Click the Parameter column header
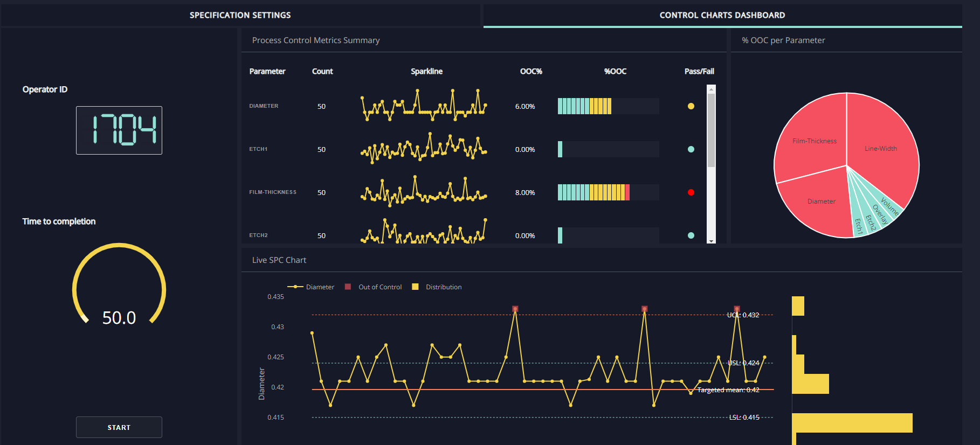 click(x=267, y=71)
